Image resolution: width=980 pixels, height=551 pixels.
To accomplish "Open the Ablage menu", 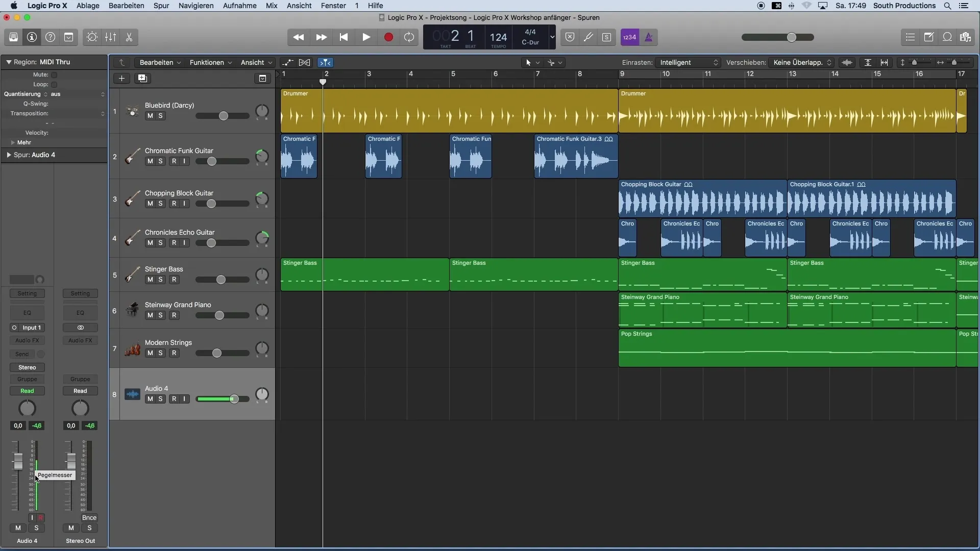I will [88, 6].
